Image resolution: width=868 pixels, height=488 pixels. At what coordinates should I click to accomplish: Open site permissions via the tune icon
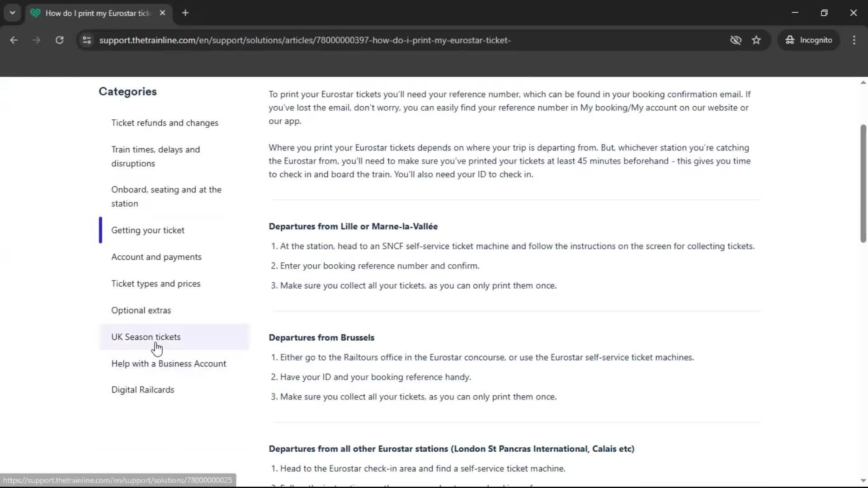pos(86,40)
